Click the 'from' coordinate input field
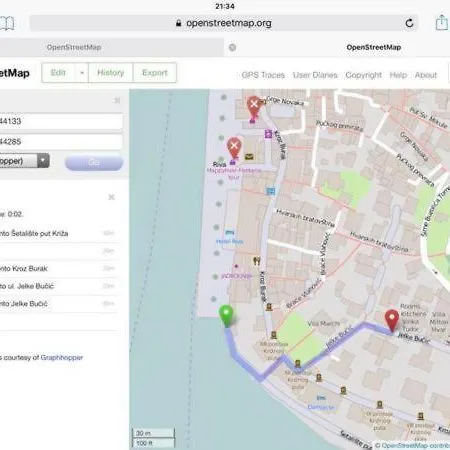Screen dimensions: 450x450 coord(61,121)
